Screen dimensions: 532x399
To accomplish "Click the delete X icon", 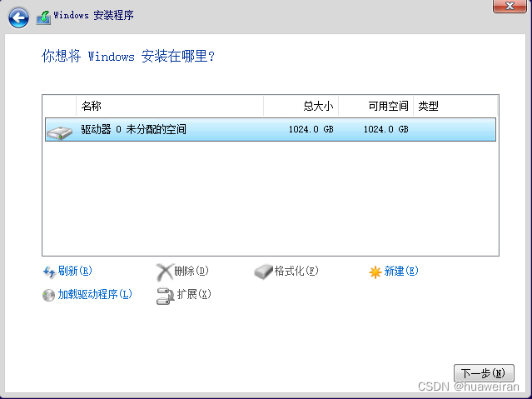I will (165, 272).
